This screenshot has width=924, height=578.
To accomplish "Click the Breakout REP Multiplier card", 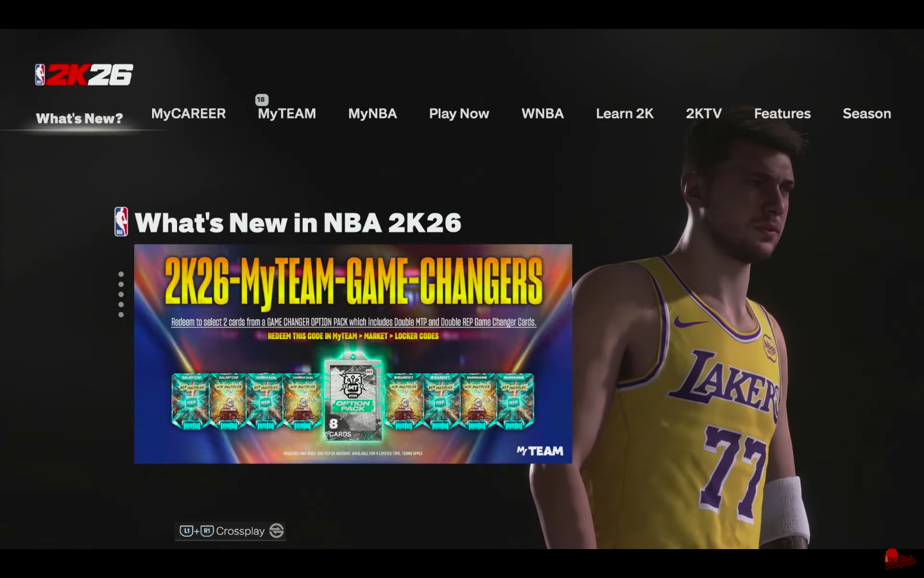I will pyautogui.click(x=440, y=401).
